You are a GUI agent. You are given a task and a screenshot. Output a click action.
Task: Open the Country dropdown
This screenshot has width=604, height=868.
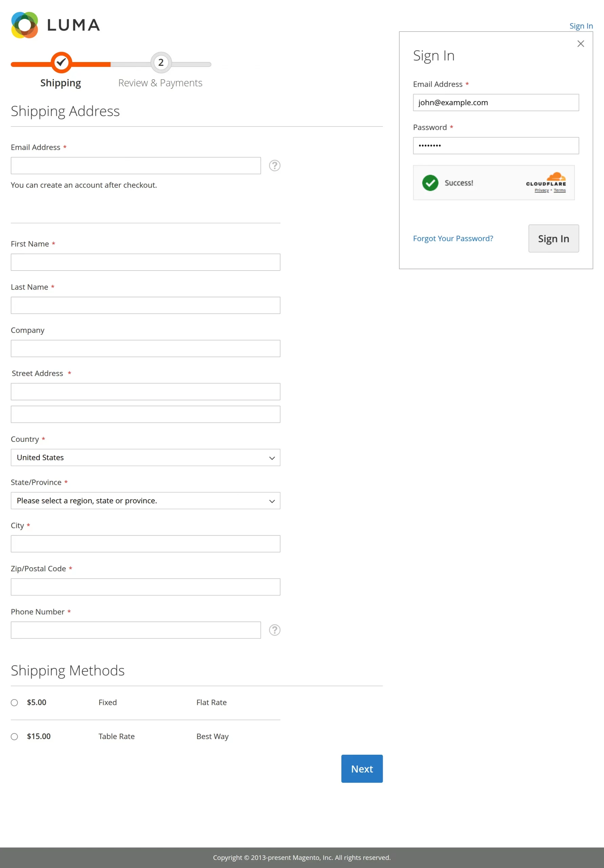(x=145, y=457)
